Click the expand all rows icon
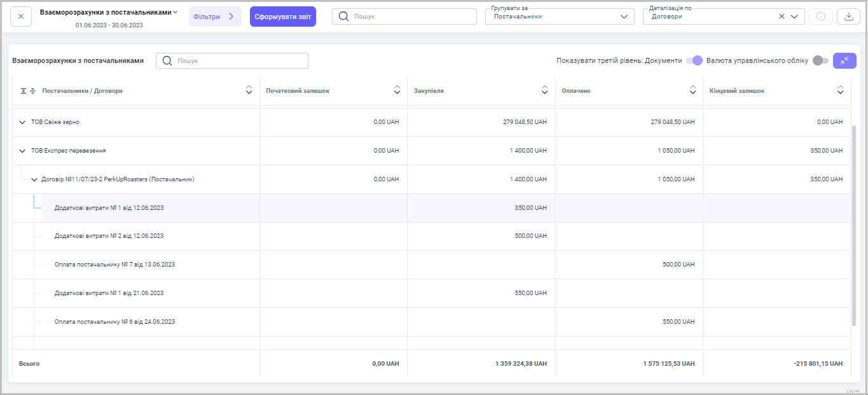Screen dimensions: 868x395 click(24, 91)
